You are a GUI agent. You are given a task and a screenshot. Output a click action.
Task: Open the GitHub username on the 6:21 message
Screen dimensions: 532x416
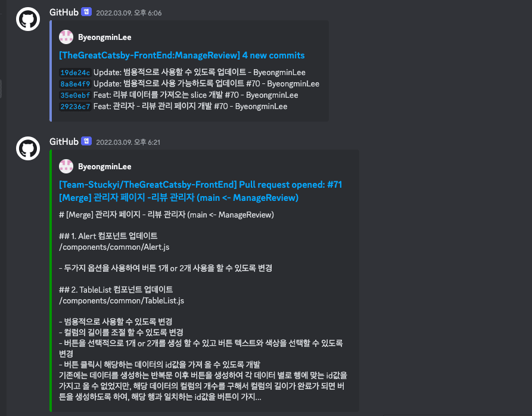click(x=64, y=141)
